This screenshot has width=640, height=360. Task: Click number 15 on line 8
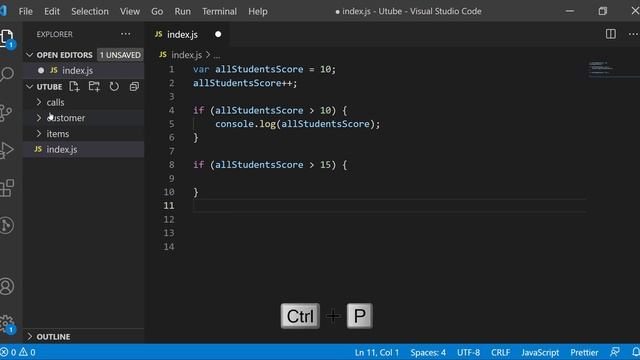[325, 165]
